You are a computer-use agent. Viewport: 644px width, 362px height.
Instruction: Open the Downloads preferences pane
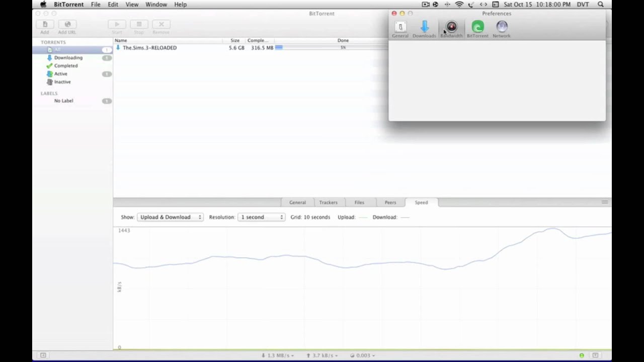tap(424, 29)
